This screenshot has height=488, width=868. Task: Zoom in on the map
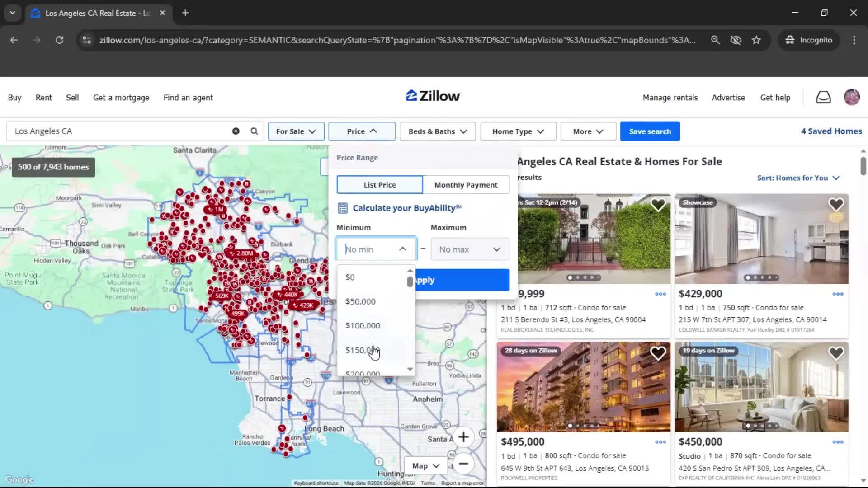pos(464,437)
